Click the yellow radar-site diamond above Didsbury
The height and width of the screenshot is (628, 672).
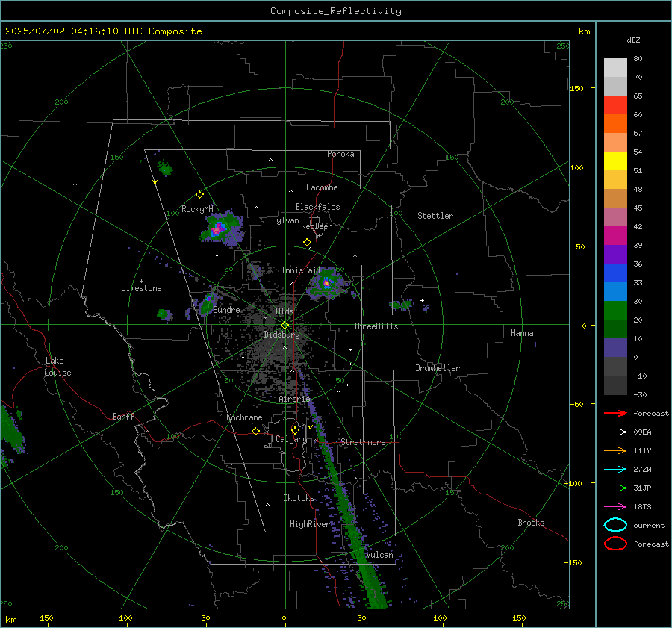[284, 326]
